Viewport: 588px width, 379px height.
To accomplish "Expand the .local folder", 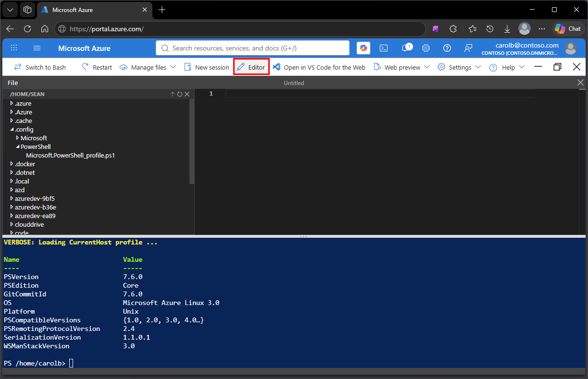I will (x=12, y=181).
